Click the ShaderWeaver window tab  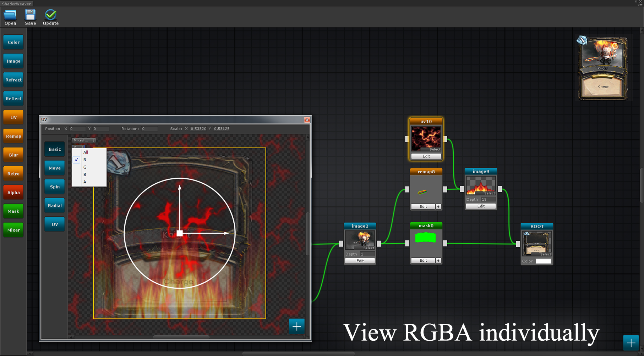click(x=17, y=4)
